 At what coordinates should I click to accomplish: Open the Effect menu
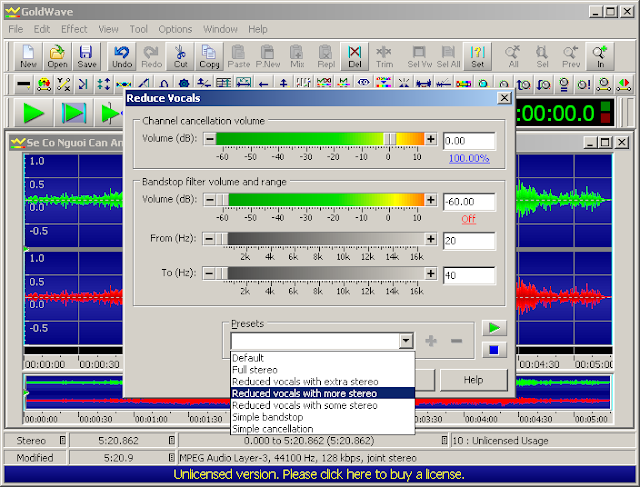74,30
